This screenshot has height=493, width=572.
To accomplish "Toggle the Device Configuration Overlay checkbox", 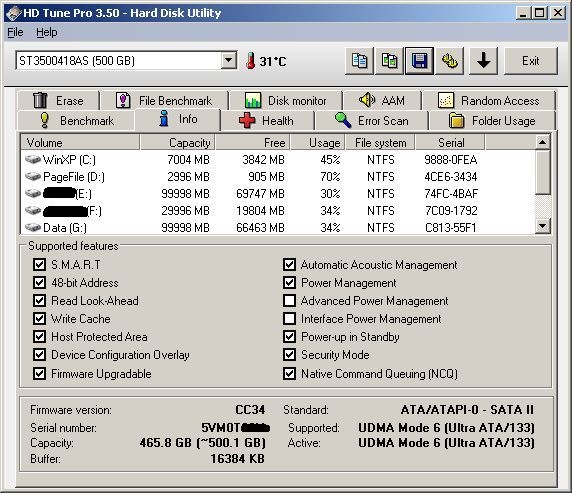I will tap(39, 354).
